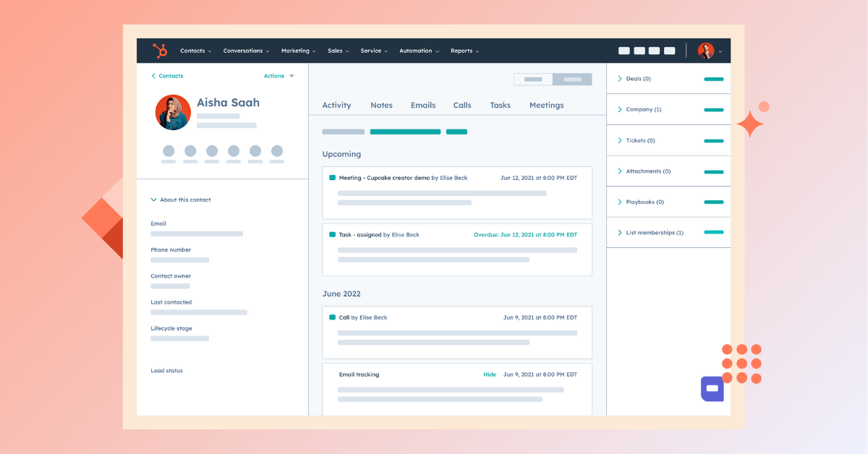Click the purple chat widget icon
The image size is (868, 454).
[712, 389]
